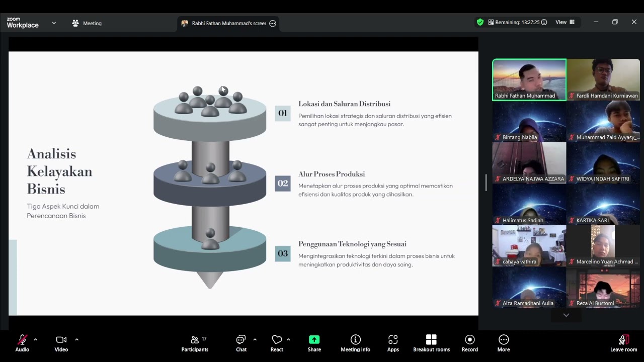Open the View layout menu

[566, 22]
